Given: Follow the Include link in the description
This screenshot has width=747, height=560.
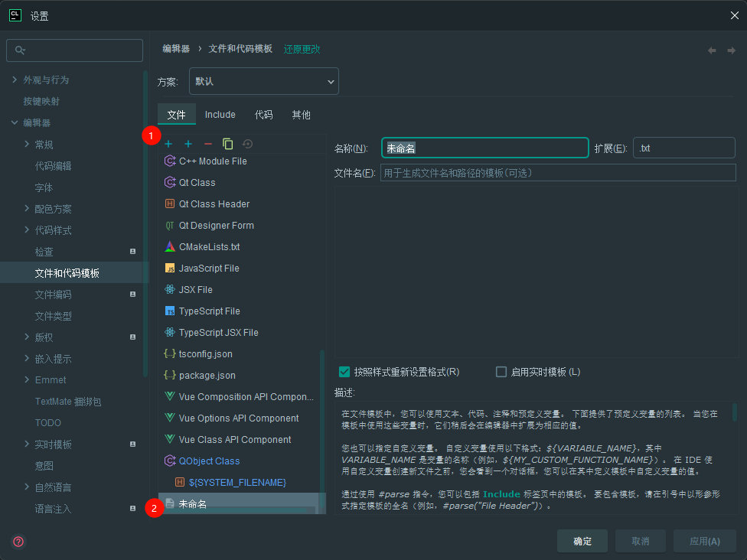Looking at the screenshot, I should [501, 494].
